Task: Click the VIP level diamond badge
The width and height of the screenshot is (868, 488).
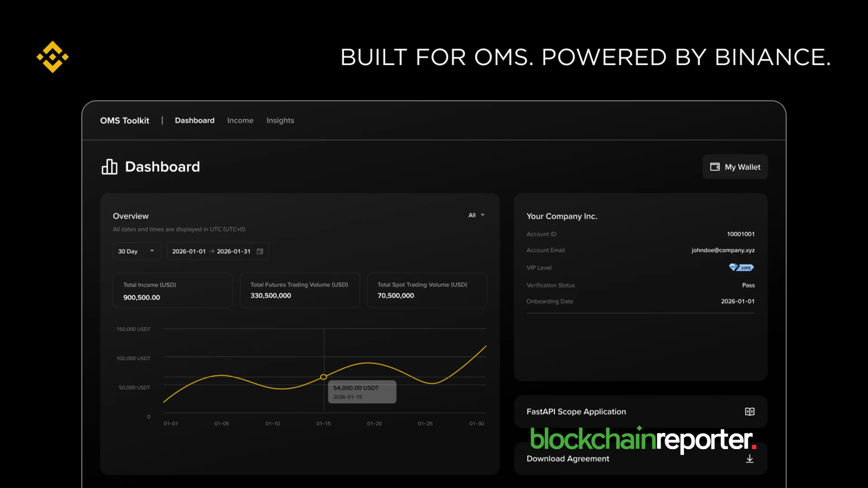Action: (741, 267)
